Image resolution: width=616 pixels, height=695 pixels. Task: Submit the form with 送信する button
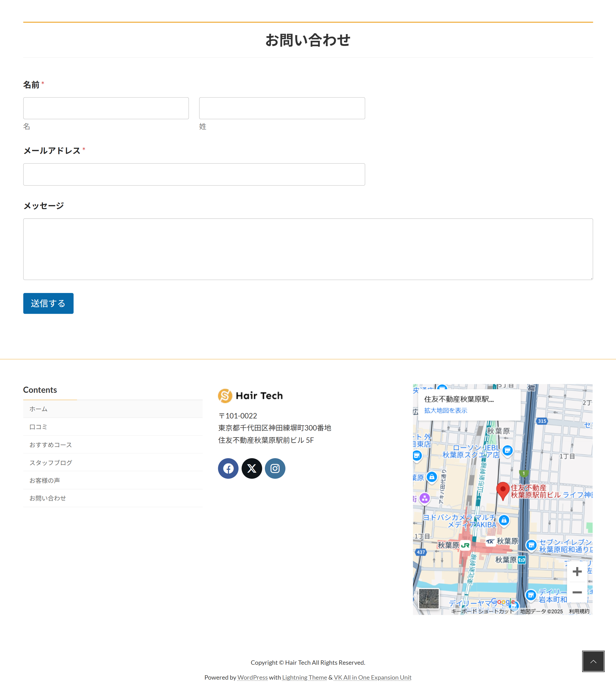coord(48,303)
